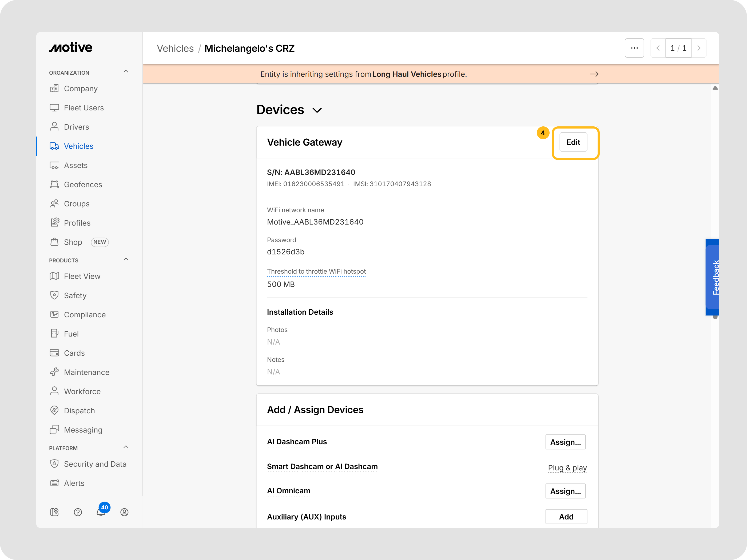Screen dimensions: 747x560
Task: Open Geofences in the sidebar
Action: tap(83, 184)
